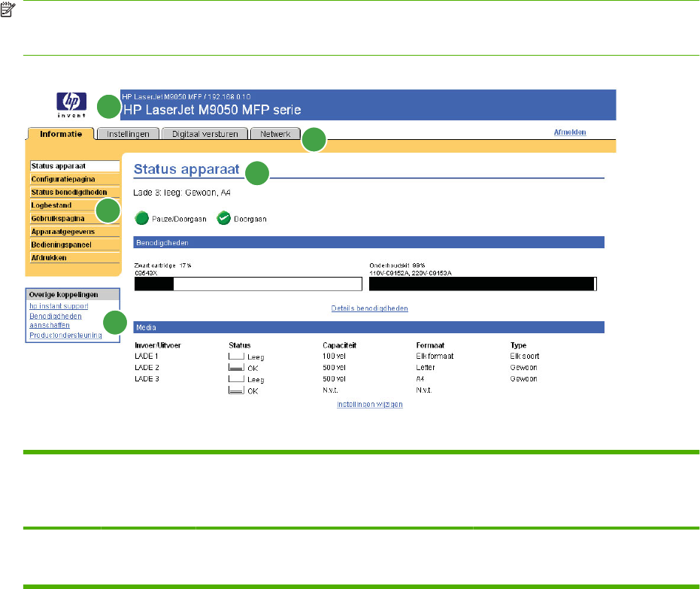The width and height of the screenshot is (700, 589).
Task: Click the LADE 3 row label
Action: 147,378
